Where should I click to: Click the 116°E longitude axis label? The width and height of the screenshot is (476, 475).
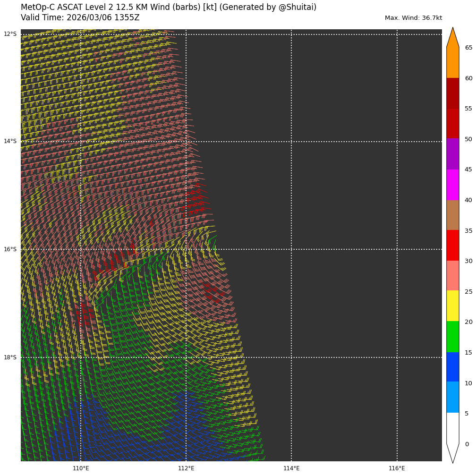click(397, 468)
